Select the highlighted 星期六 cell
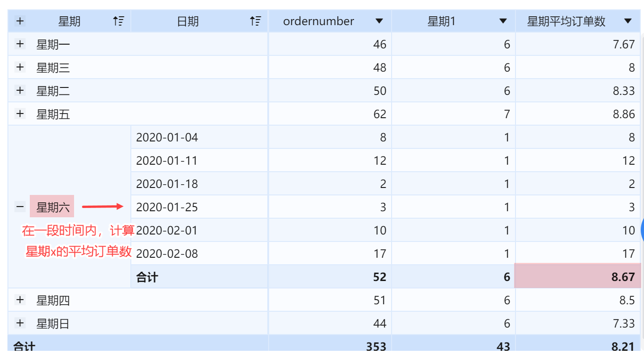644x355 pixels. (x=52, y=207)
